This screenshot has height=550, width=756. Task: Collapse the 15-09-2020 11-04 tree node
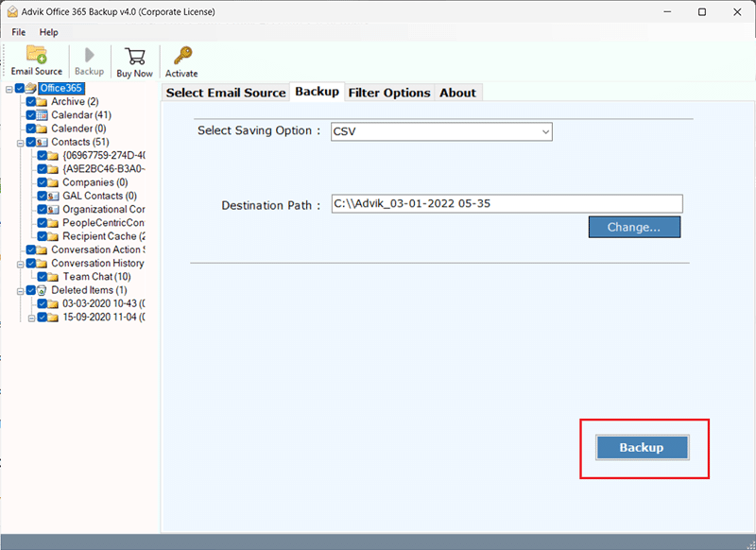31,318
